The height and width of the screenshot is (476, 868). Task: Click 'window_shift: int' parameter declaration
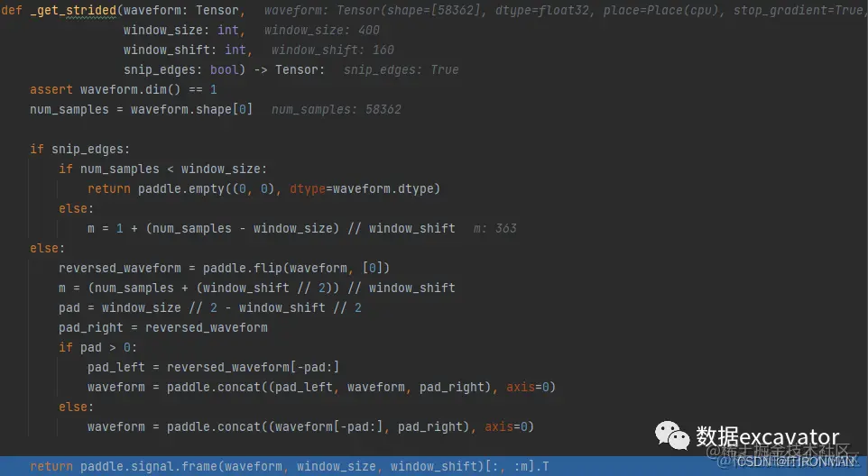coord(184,50)
